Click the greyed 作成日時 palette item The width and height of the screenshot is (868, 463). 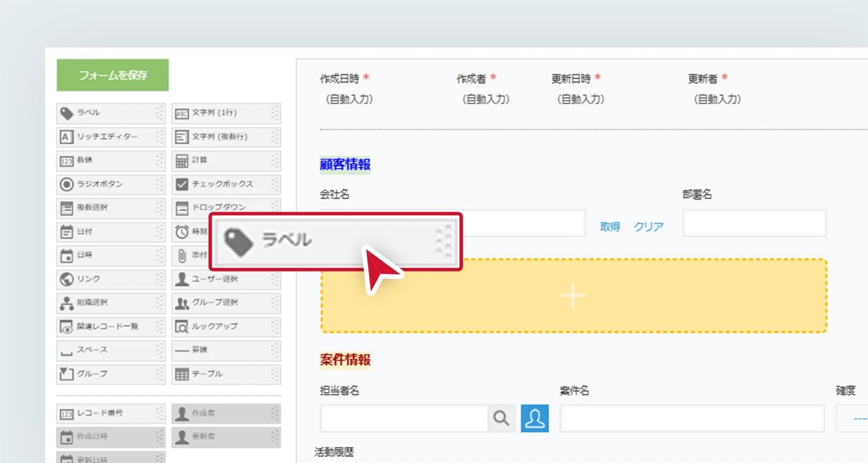click(111, 437)
